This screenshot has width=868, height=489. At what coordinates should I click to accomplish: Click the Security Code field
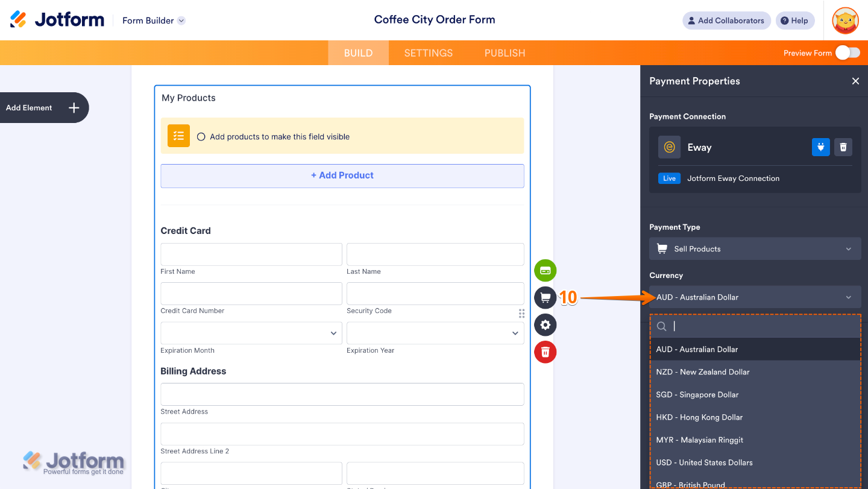pos(435,294)
